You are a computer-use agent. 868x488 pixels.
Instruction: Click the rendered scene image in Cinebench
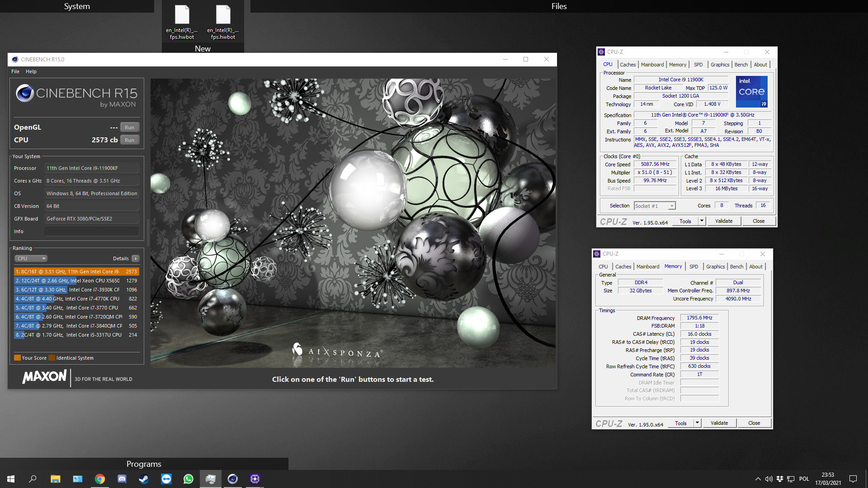point(353,223)
